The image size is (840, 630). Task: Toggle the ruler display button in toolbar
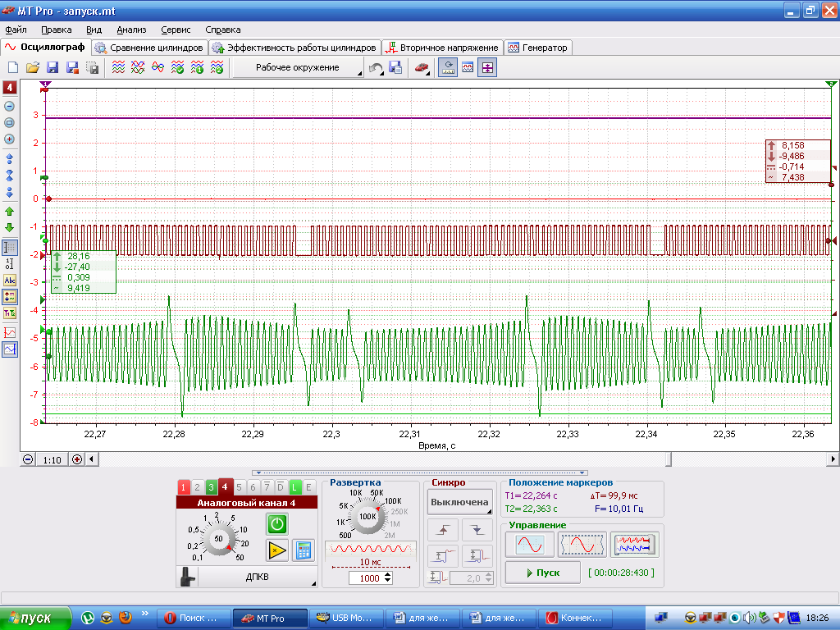coord(448,68)
